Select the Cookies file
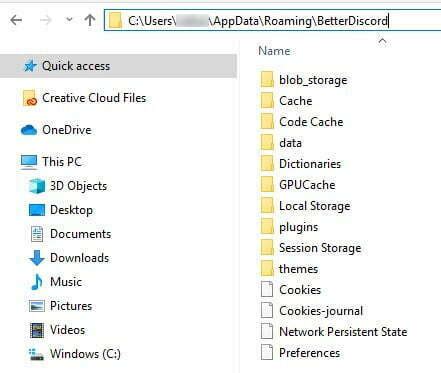 coord(300,290)
